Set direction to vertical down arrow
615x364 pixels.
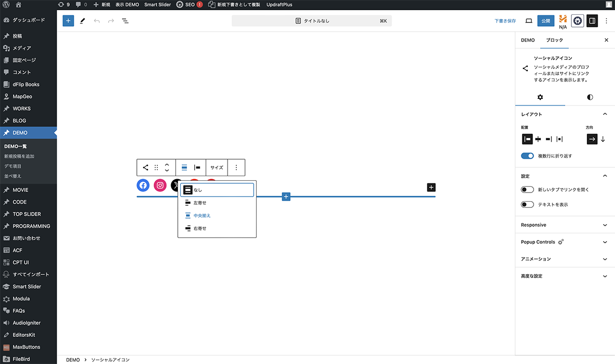pos(603,139)
